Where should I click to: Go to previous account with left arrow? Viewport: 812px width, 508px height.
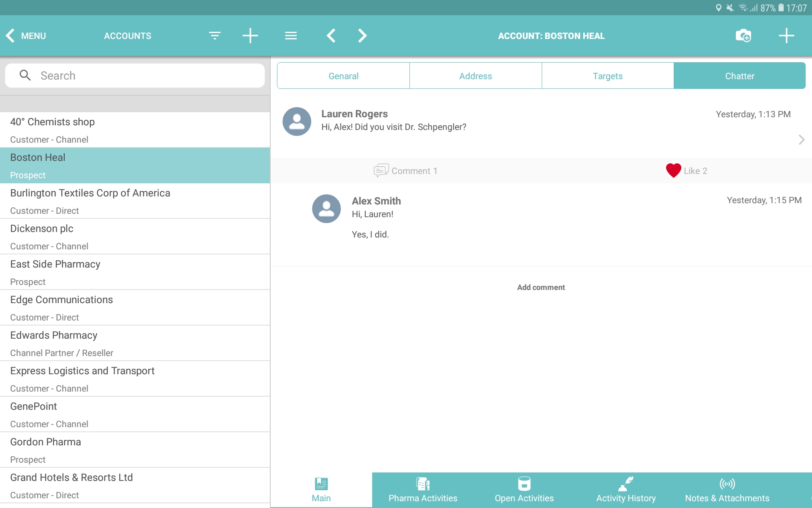[x=331, y=36]
